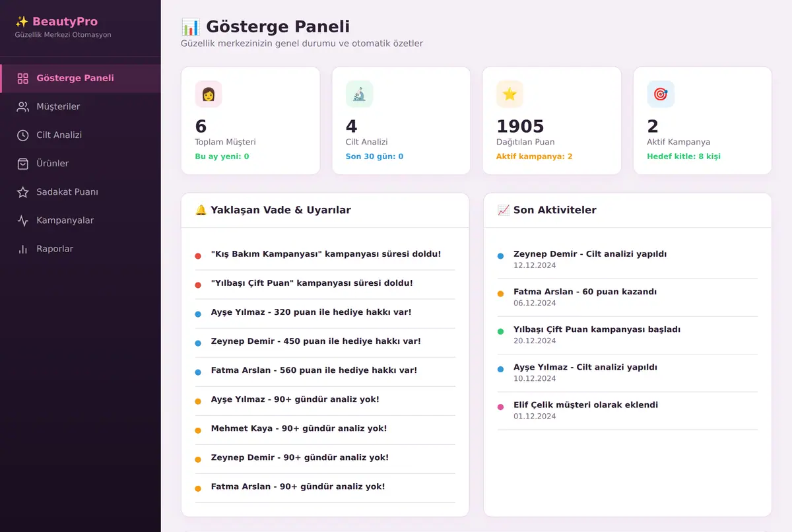Image resolution: width=792 pixels, height=532 pixels.
Task: Open the Kampanyalar sidebar entry
Action: (81, 220)
